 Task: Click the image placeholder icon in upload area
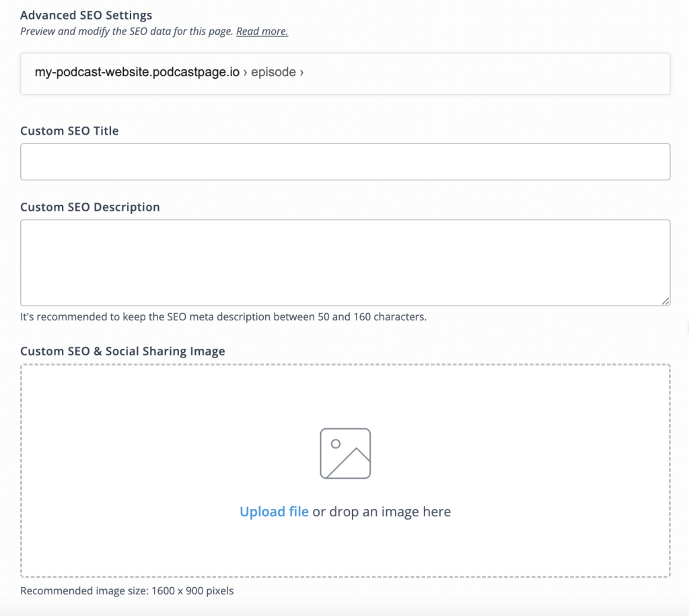345,452
